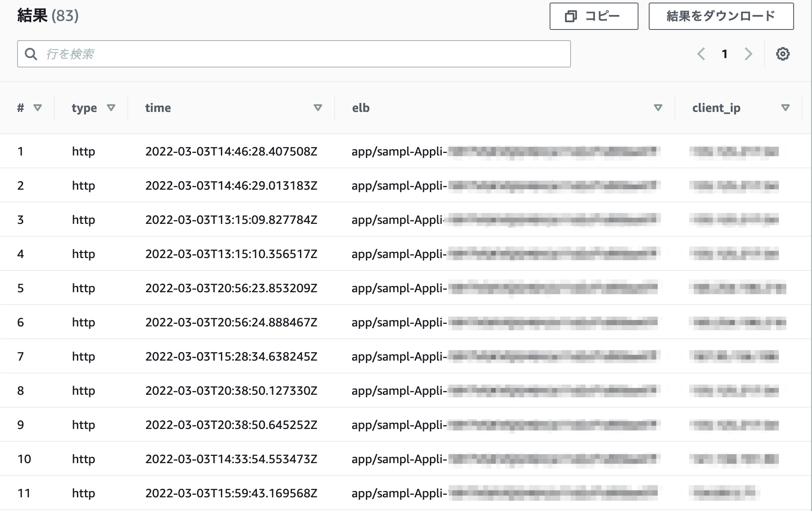Sort by the type column arrow

click(111, 108)
